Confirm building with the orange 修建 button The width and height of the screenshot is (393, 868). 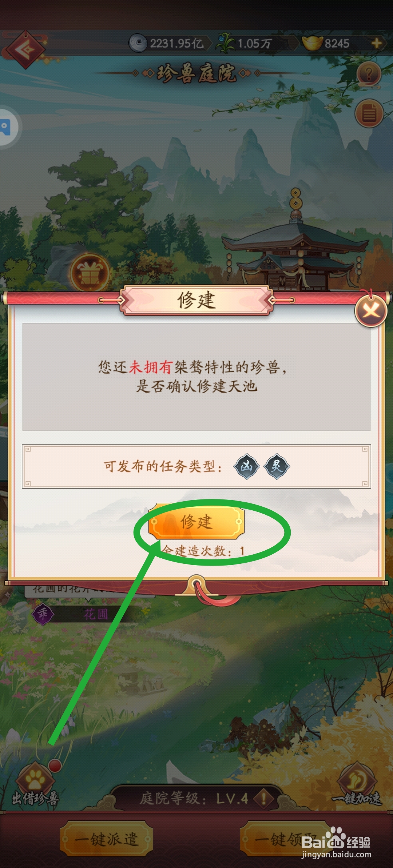[196, 522]
